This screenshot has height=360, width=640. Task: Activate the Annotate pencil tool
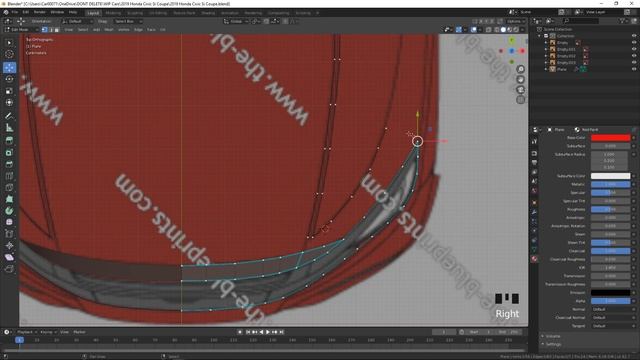click(9, 116)
